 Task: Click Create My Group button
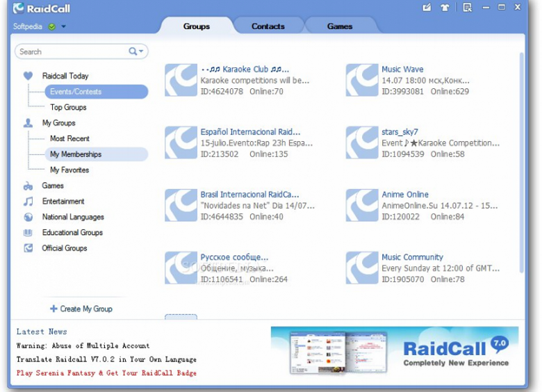pos(81,309)
